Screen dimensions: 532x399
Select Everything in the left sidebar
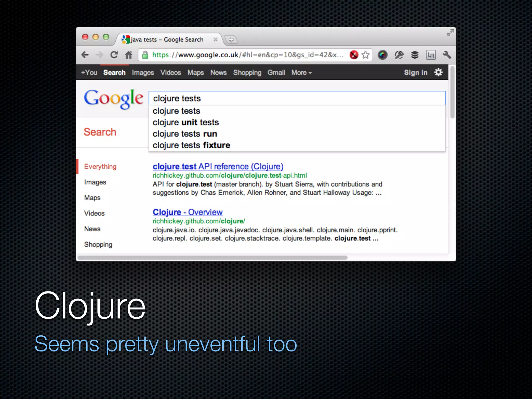(100, 167)
